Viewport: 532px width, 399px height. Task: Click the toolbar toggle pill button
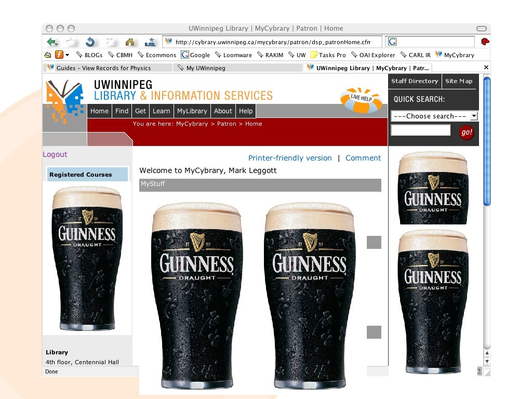[482, 29]
